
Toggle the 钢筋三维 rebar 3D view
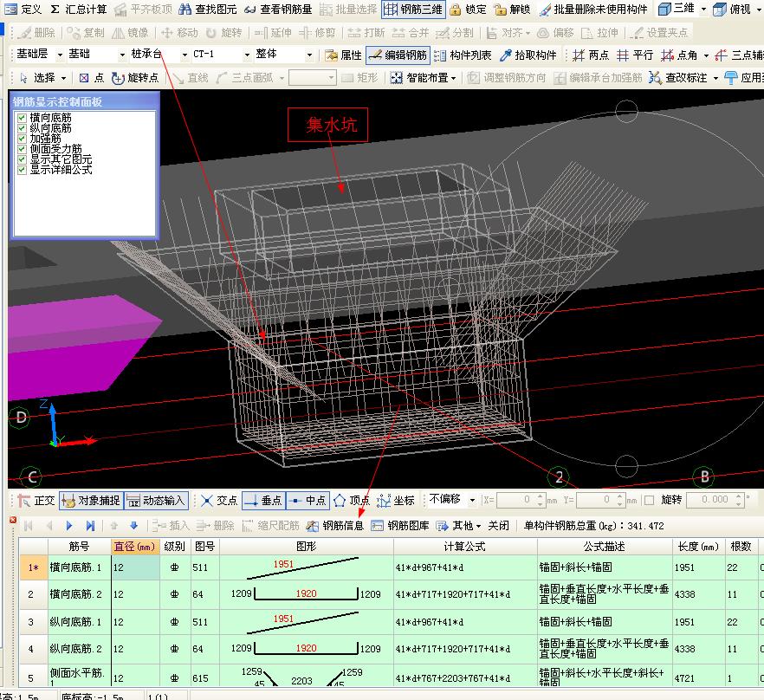412,10
